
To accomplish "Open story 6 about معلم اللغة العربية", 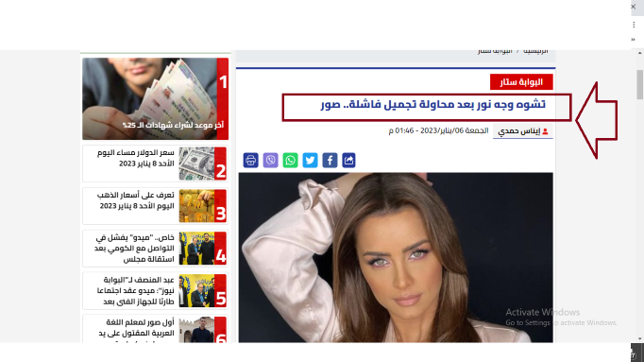I will [155, 329].
